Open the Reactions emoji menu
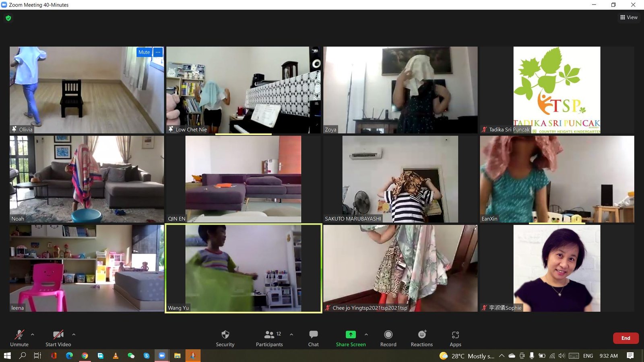Screen dimensions: 644x362 point(421,338)
